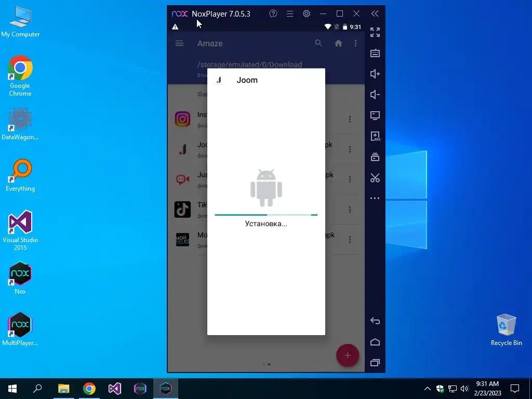Open recent apps button in Nox sidebar

(x=375, y=363)
